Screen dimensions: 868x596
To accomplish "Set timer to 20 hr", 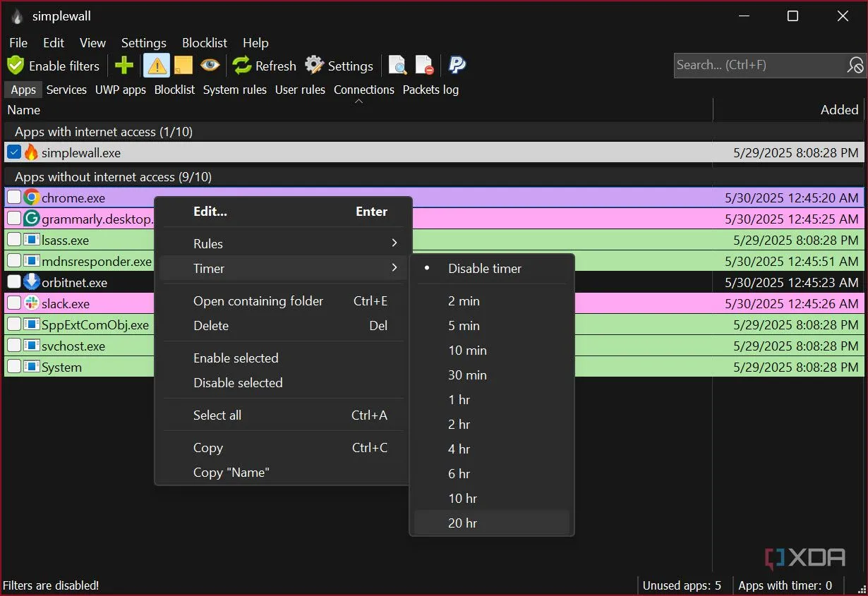I will tap(493, 523).
